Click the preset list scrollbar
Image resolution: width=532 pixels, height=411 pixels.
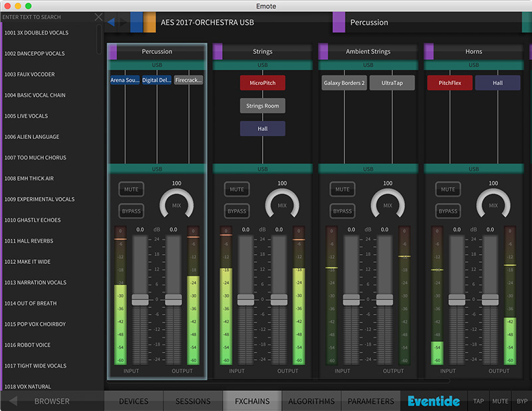(98, 39)
